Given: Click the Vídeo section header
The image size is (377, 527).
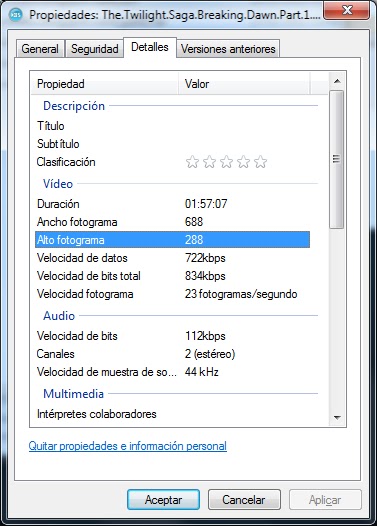Looking at the screenshot, I should 58,184.
